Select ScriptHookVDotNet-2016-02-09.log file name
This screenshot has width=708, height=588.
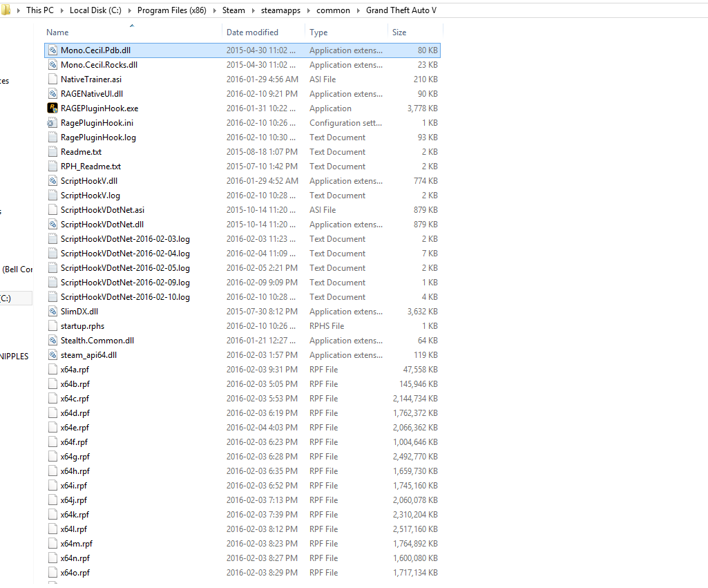tap(125, 283)
